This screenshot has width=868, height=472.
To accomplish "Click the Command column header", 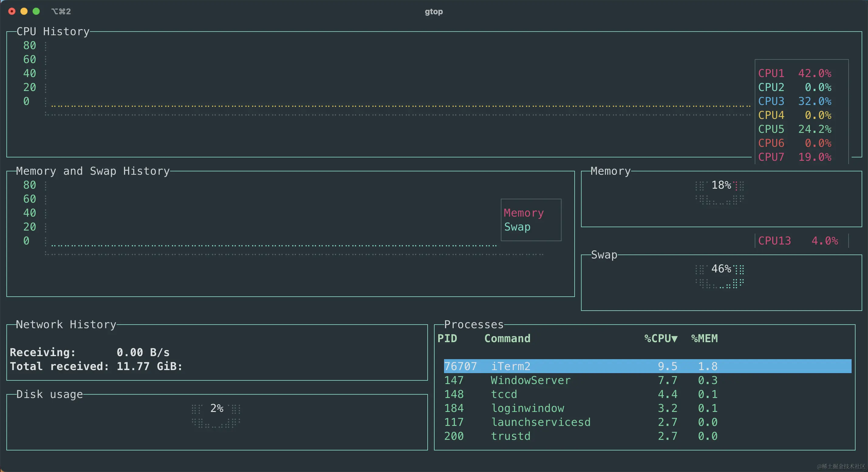I will [x=507, y=338].
